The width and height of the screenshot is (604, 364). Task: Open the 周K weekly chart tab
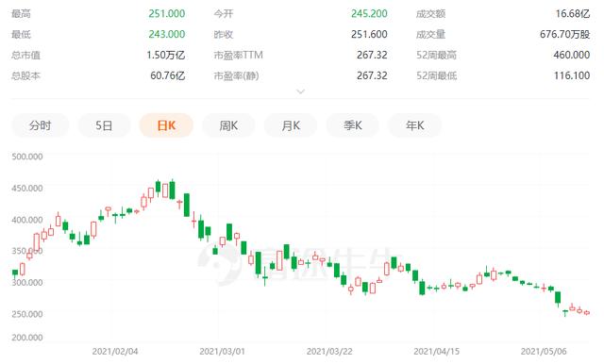click(228, 125)
